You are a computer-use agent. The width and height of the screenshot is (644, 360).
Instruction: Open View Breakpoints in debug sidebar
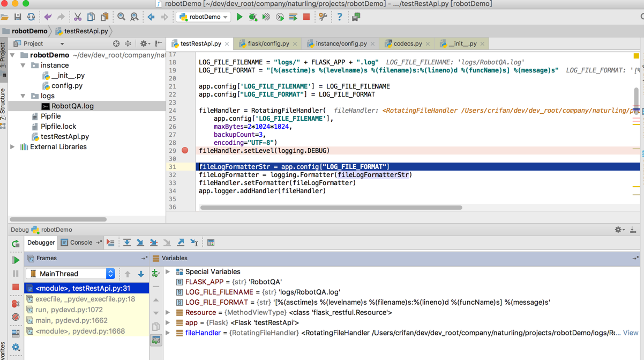16,304
